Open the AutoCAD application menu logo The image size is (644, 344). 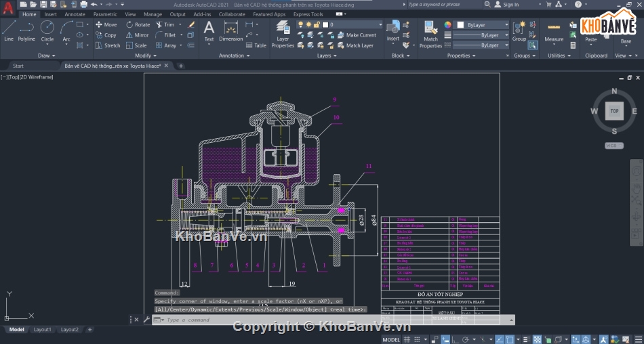click(8, 7)
